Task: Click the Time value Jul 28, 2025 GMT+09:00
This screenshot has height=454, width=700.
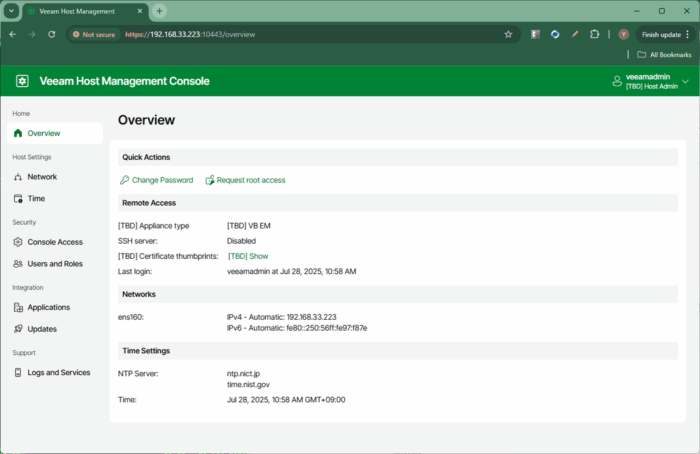Action: click(x=286, y=400)
